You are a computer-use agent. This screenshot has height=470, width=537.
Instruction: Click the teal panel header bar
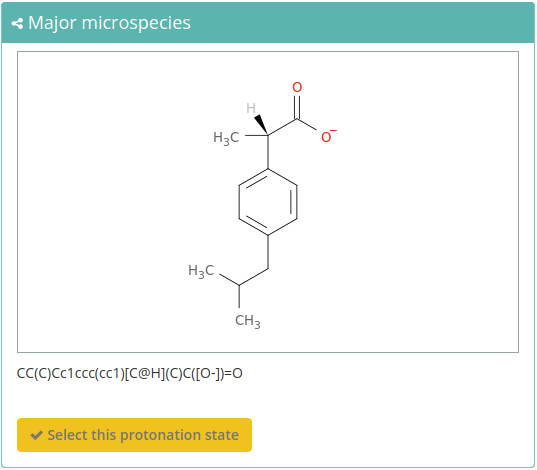pos(268,23)
